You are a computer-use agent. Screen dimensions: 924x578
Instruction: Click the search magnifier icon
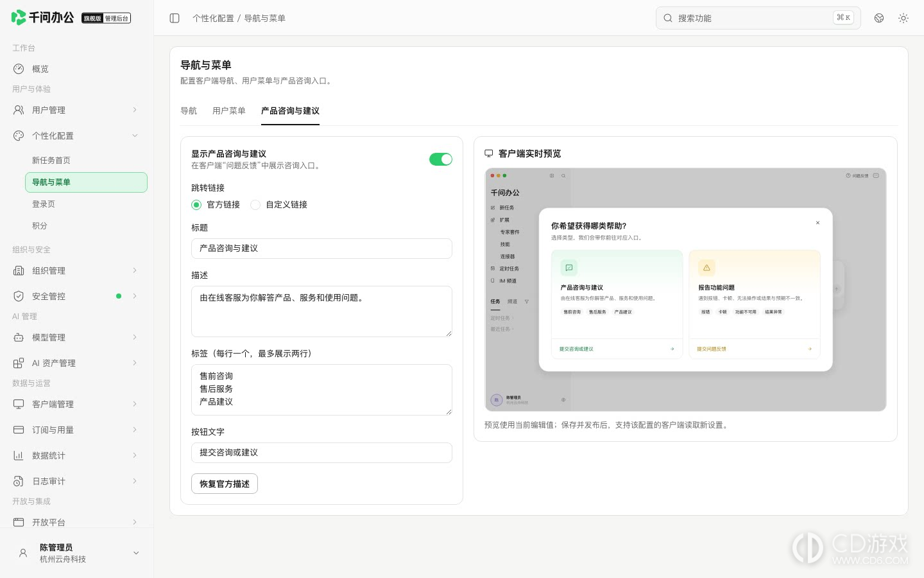pyautogui.click(x=668, y=18)
